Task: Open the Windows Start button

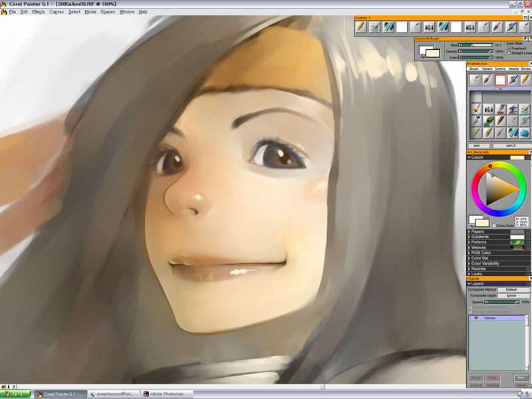Action: click(x=16, y=394)
